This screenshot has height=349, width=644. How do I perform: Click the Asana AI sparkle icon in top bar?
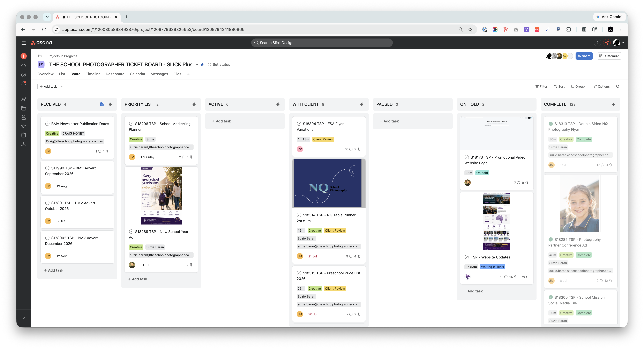(x=607, y=43)
